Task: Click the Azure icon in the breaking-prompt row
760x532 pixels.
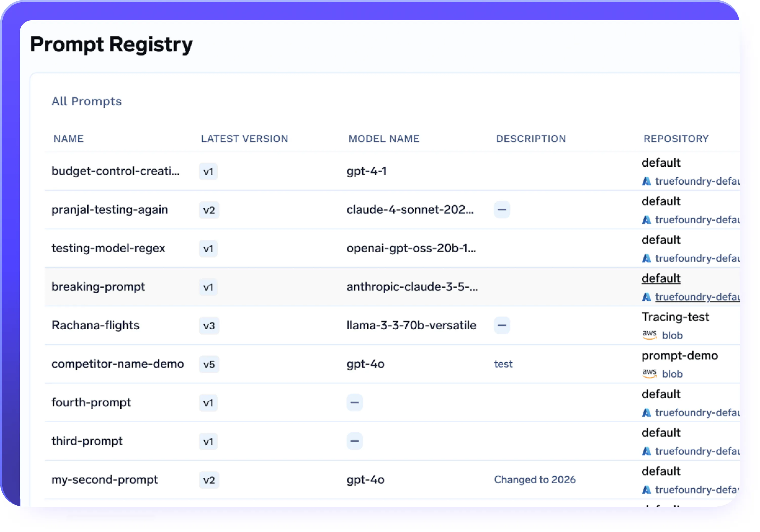Action: (x=647, y=297)
